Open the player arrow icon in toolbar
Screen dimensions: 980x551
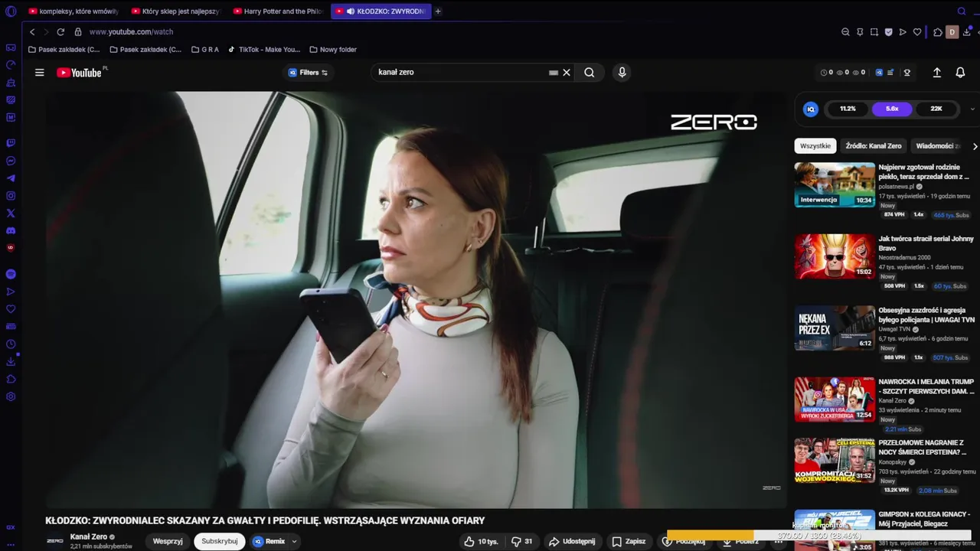[903, 32]
